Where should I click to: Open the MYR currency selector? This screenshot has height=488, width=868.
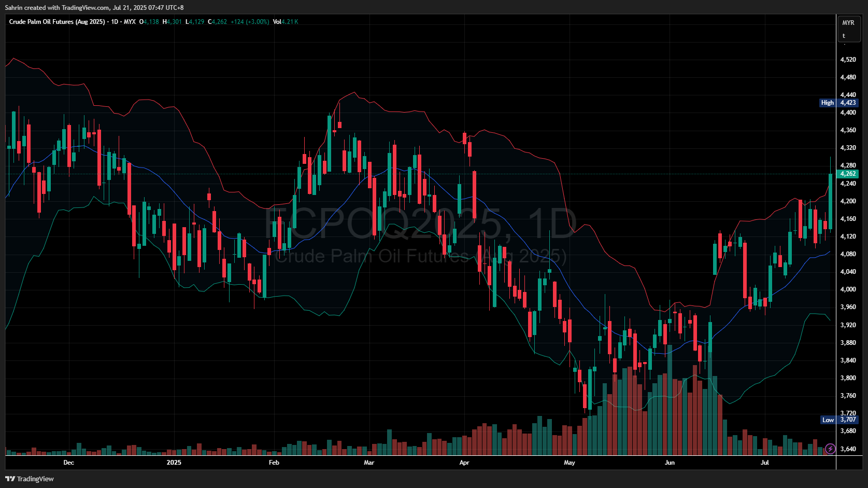[848, 23]
